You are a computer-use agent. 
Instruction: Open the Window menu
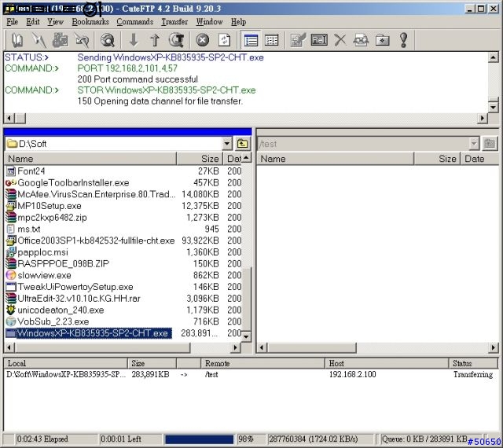210,22
